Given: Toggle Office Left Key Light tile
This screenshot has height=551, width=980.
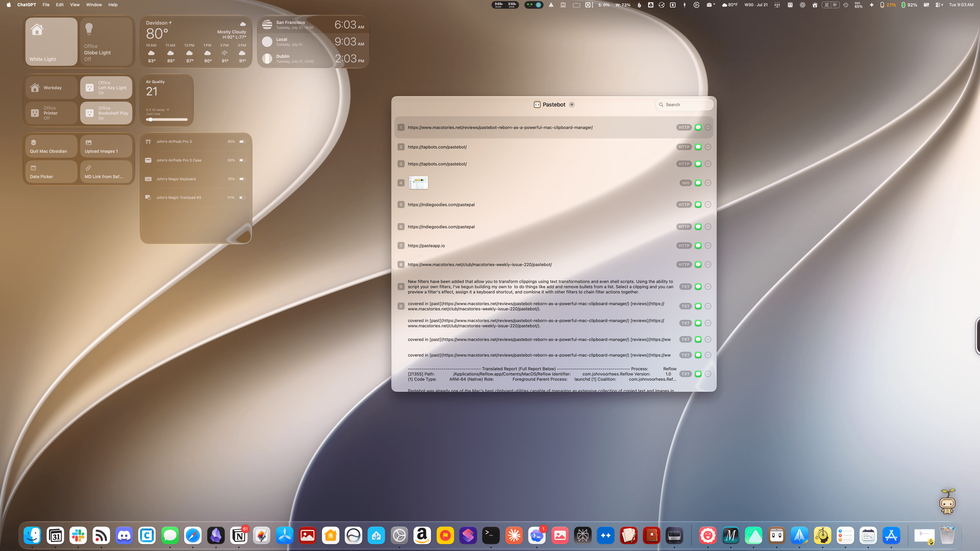Looking at the screenshot, I should point(106,87).
